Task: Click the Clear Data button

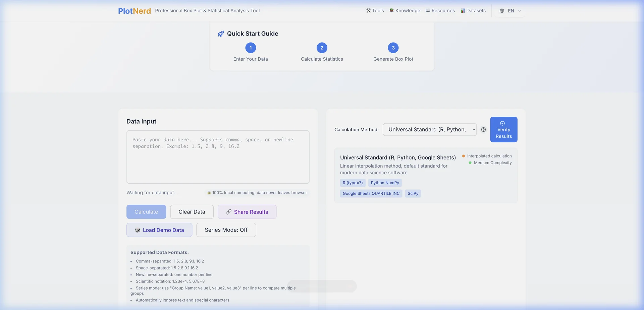Action: tap(192, 212)
